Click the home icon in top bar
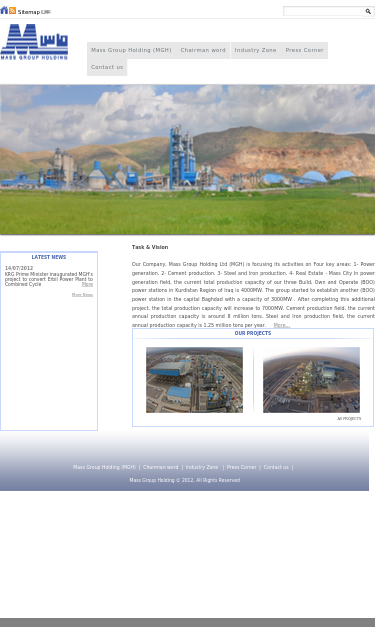The width and height of the screenshot is (375, 627). pyautogui.click(x=4, y=10)
